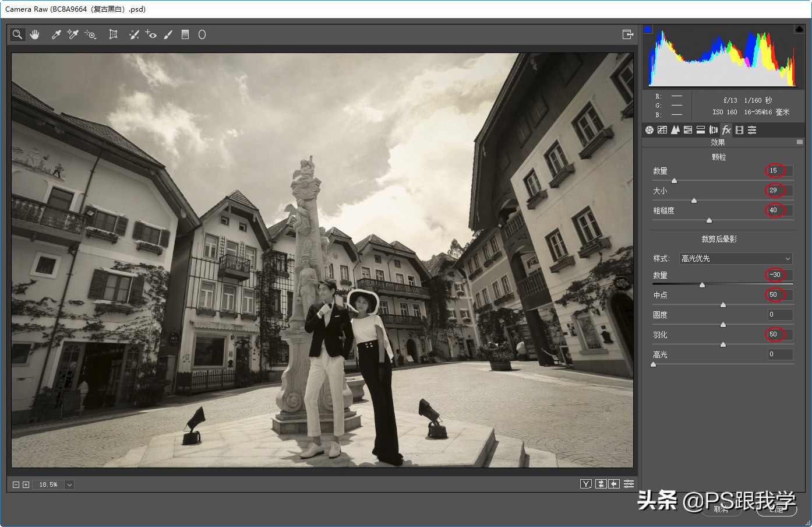Image resolution: width=812 pixels, height=527 pixels.
Task: Select the Zoom tool
Action: tap(17, 34)
